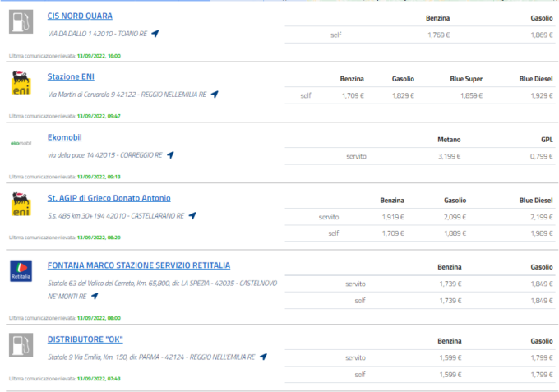This screenshot has width=559, height=392.
Task: Select AGIP servito Benzina price 1,919 €
Action: (393, 217)
